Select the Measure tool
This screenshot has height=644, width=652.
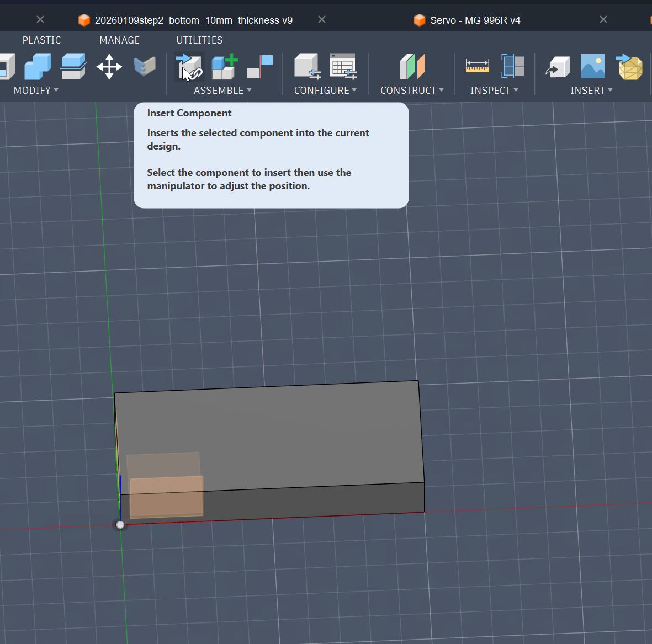(477, 66)
